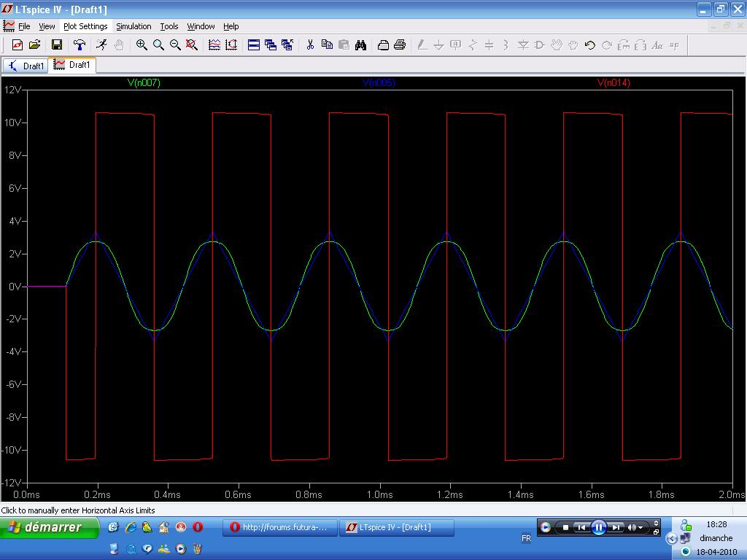Zoom in on the plot with the magnifier-plus icon
The height and width of the screenshot is (560, 747).
click(x=142, y=45)
